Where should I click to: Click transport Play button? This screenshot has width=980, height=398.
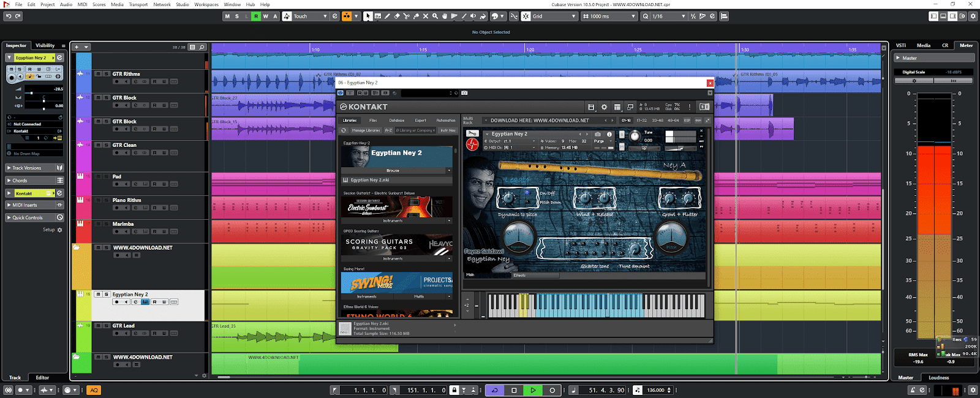point(533,390)
